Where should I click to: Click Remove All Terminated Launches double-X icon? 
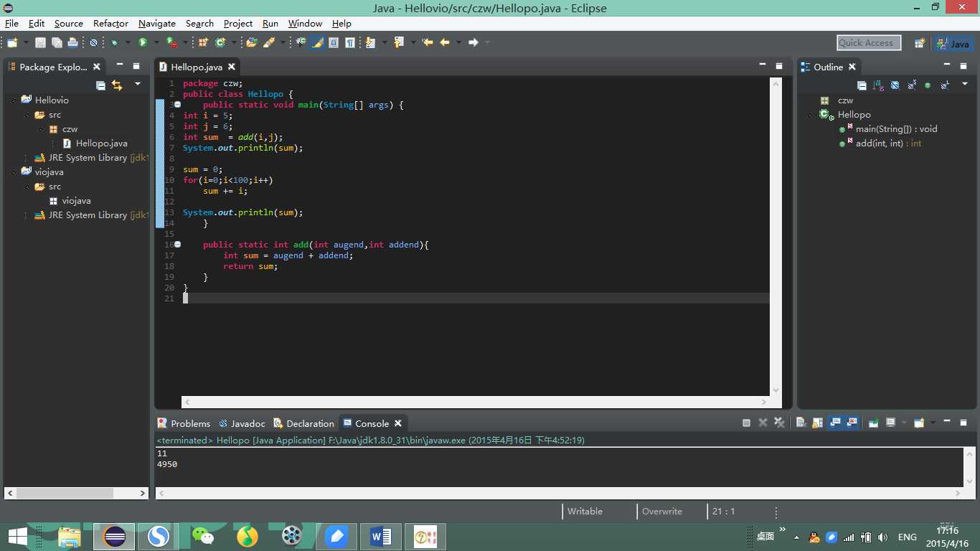coord(779,423)
